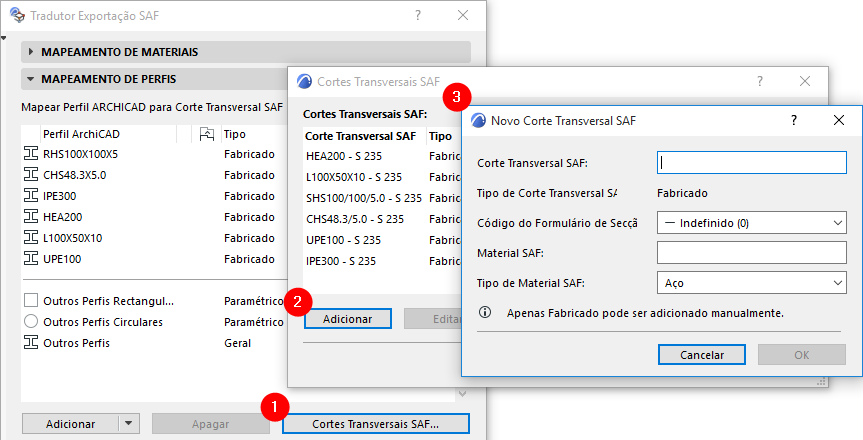The image size is (863, 440).
Task: Click Fabricado type cell of RHS100X100X5
Action: [x=249, y=154]
